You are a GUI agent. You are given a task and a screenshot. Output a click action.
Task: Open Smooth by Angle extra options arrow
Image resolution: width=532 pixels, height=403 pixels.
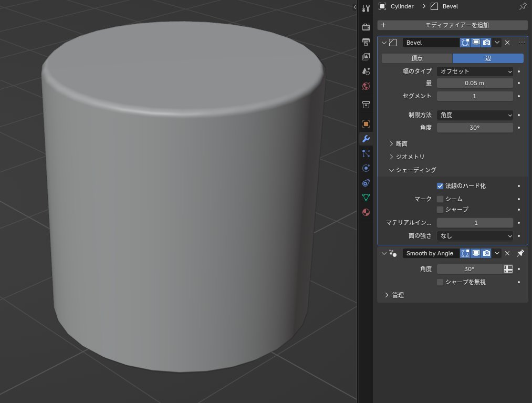tap(497, 253)
